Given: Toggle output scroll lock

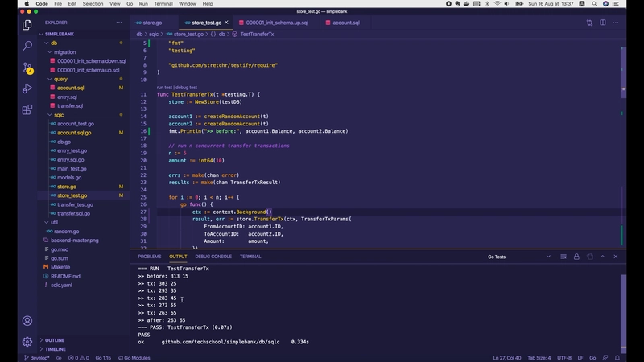Looking at the screenshot, I should [x=576, y=257].
